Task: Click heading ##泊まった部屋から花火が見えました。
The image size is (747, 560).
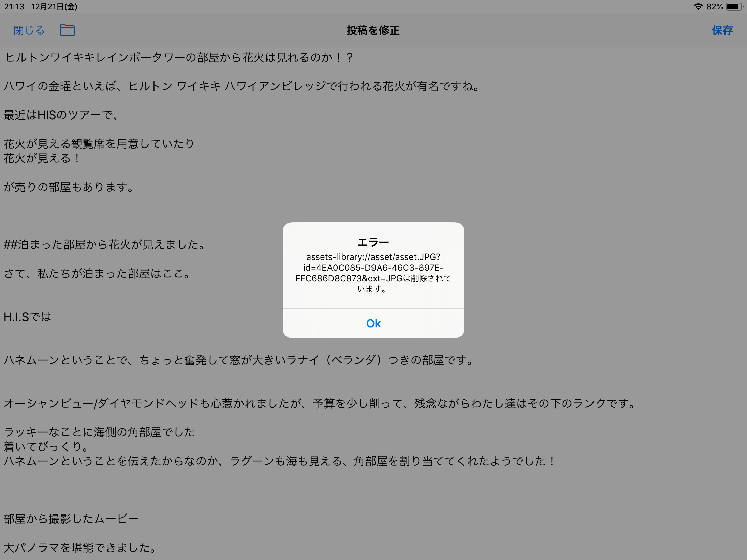Action: coord(105,244)
